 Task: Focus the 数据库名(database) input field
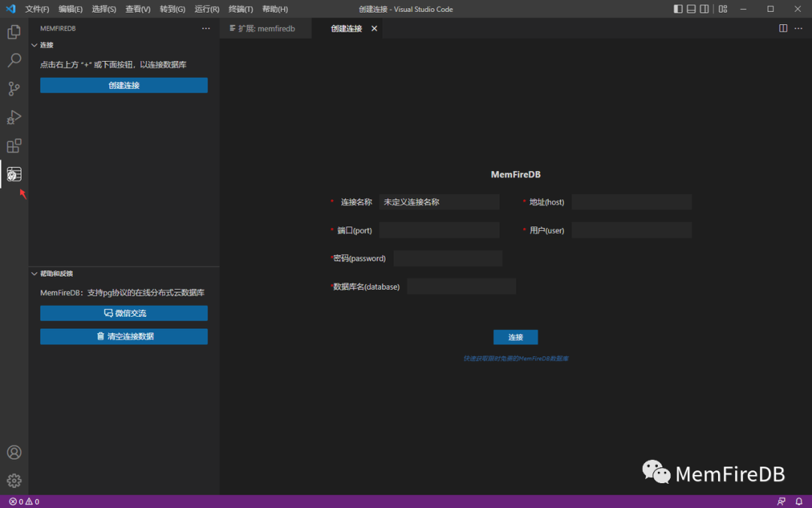pyautogui.click(x=461, y=286)
